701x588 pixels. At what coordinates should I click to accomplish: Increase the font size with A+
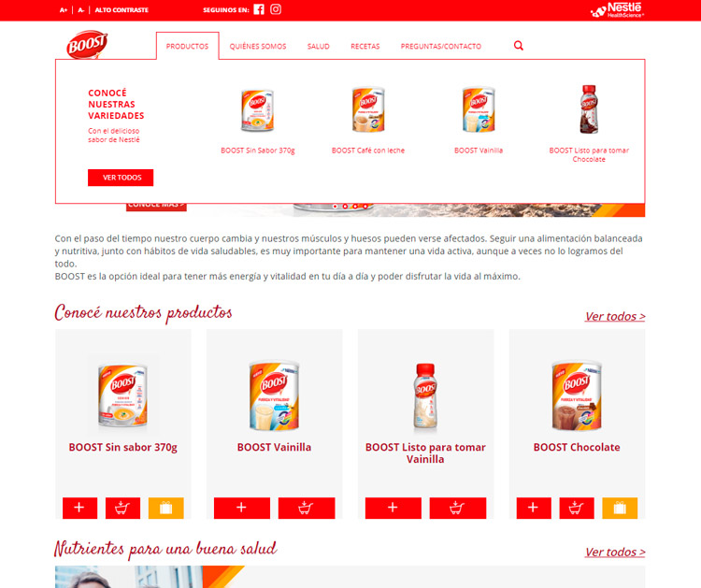(x=64, y=10)
